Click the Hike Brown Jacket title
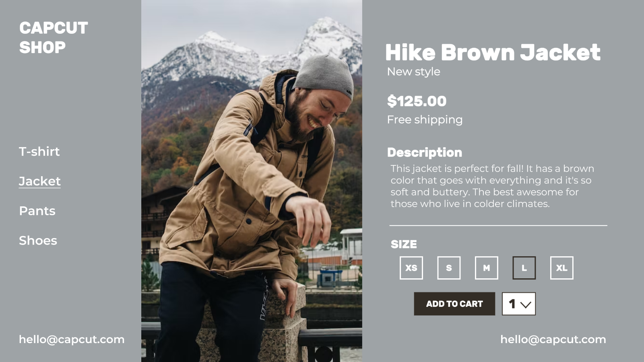Viewport: 644px width, 362px height. 493,52
